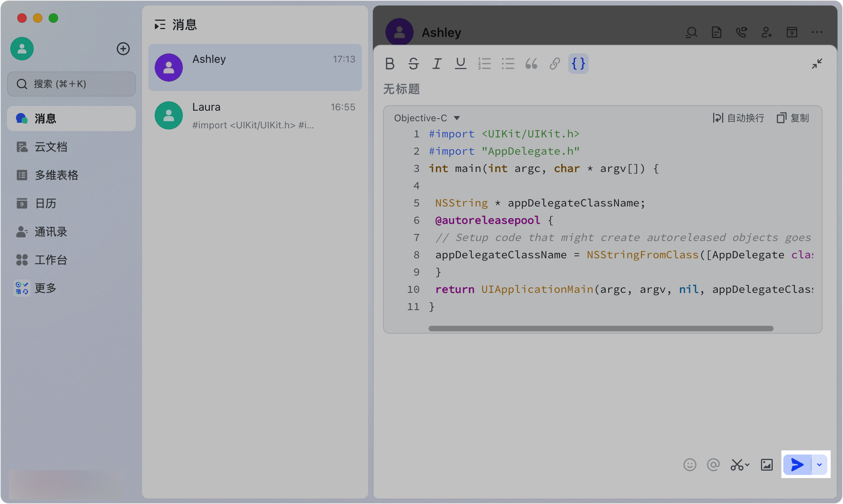Send the message with the arrow button

click(x=797, y=465)
